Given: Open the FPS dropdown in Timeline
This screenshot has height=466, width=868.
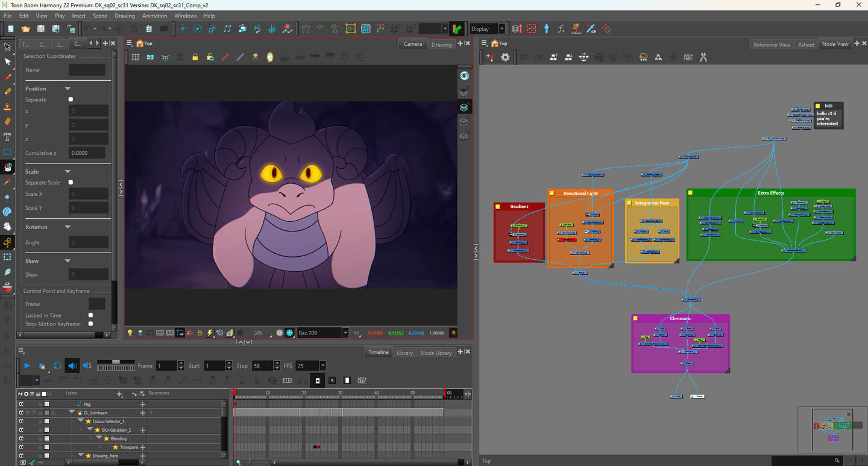Looking at the screenshot, I should [x=322, y=366].
